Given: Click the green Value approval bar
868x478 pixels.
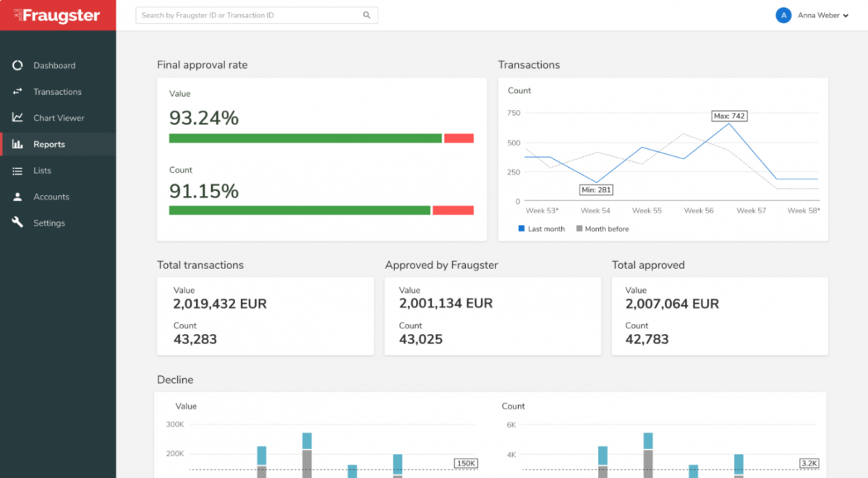Looking at the screenshot, I should [x=305, y=138].
